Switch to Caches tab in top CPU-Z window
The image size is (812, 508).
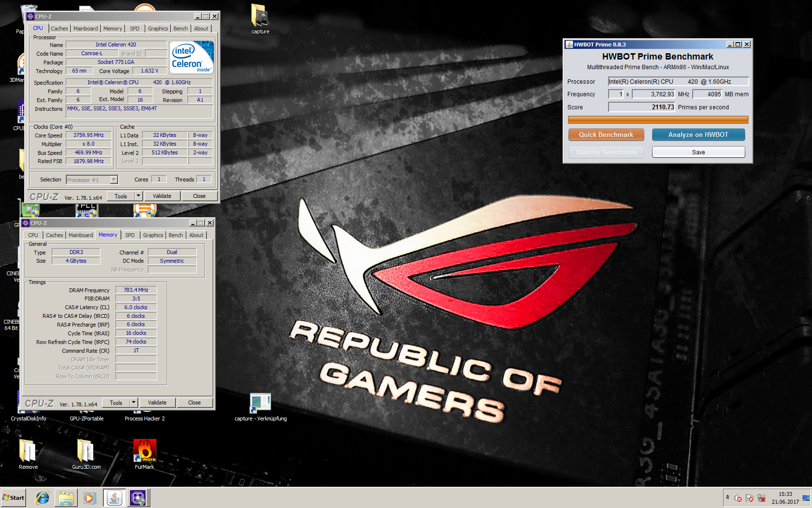pyautogui.click(x=59, y=29)
